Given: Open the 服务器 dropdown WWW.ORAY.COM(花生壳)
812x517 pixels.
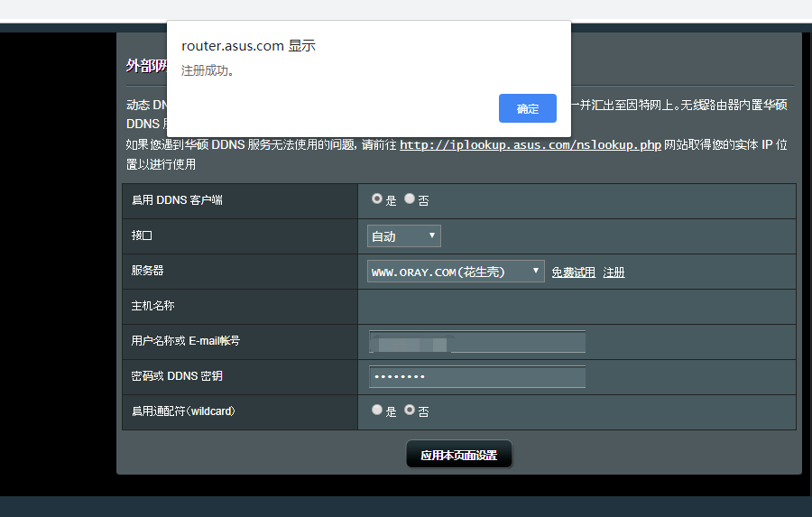Looking at the screenshot, I should tap(456, 272).
